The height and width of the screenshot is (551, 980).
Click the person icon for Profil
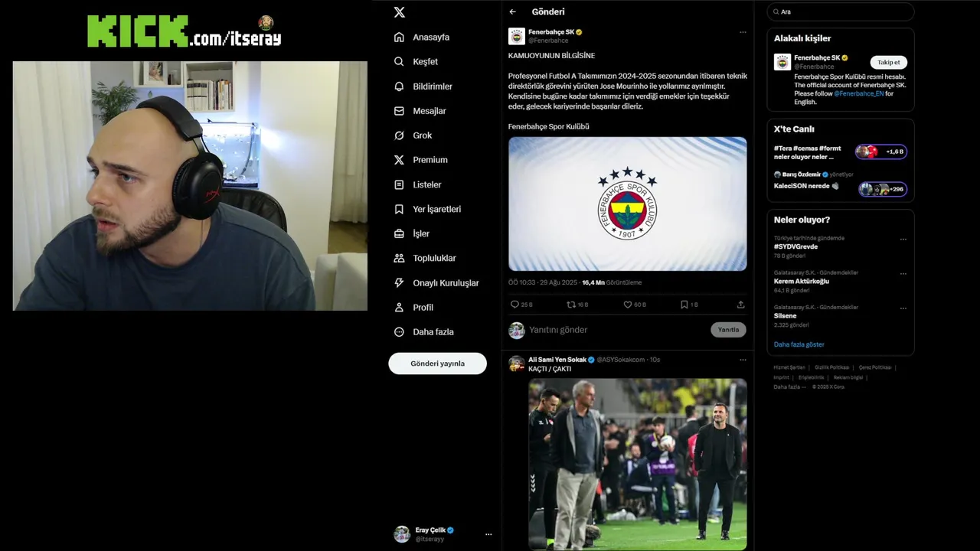point(399,307)
